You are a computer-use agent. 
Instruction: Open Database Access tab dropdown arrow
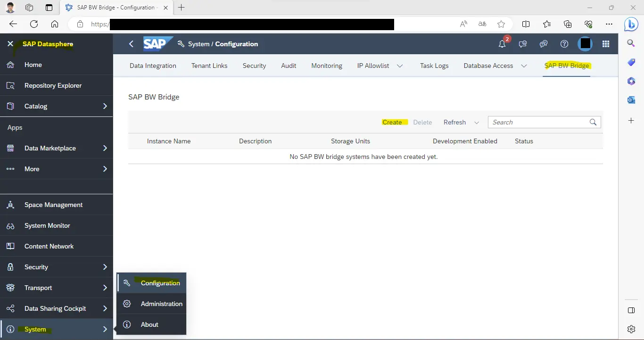524,66
